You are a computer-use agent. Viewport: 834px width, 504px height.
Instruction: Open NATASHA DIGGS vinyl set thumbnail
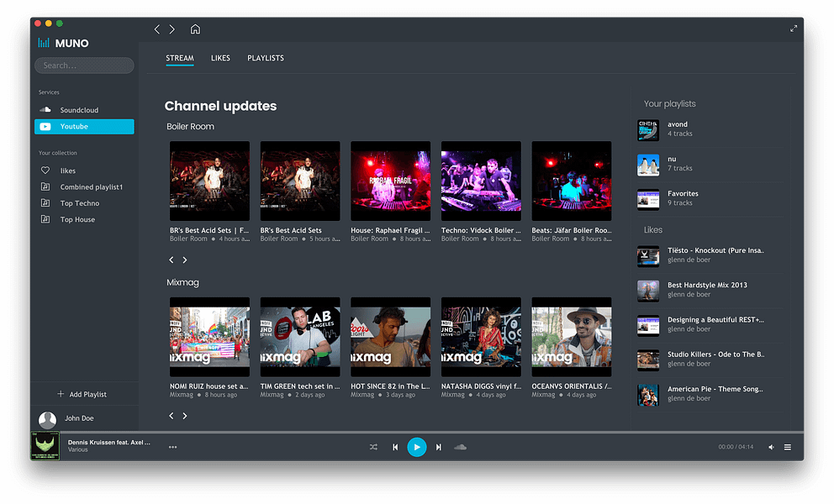pyautogui.click(x=481, y=337)
